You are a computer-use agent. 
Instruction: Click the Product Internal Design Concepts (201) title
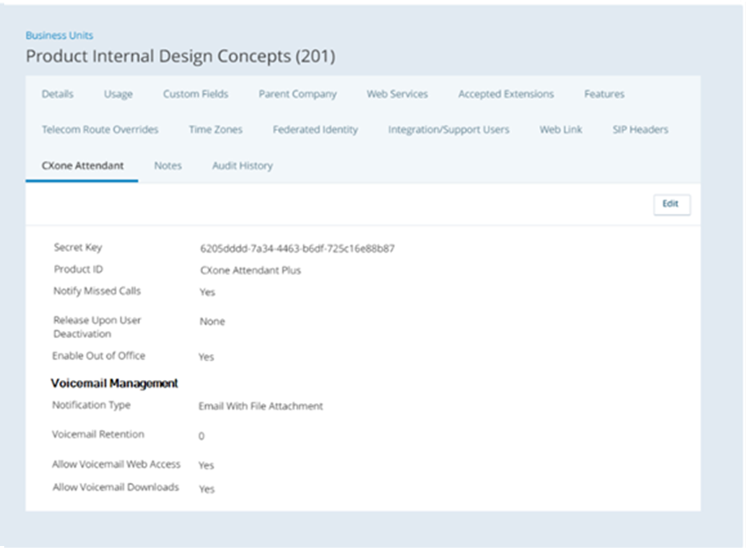[181, 57]
